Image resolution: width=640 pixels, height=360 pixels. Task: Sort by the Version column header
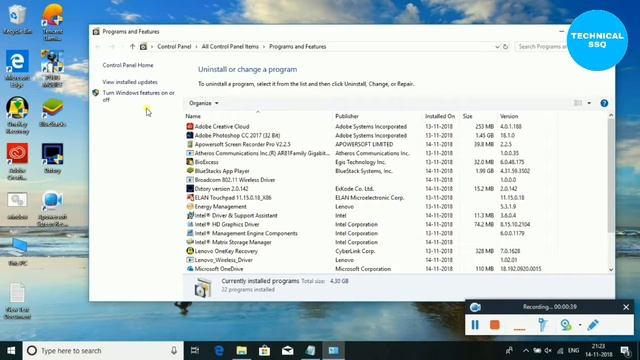click(x=509, y=116)
